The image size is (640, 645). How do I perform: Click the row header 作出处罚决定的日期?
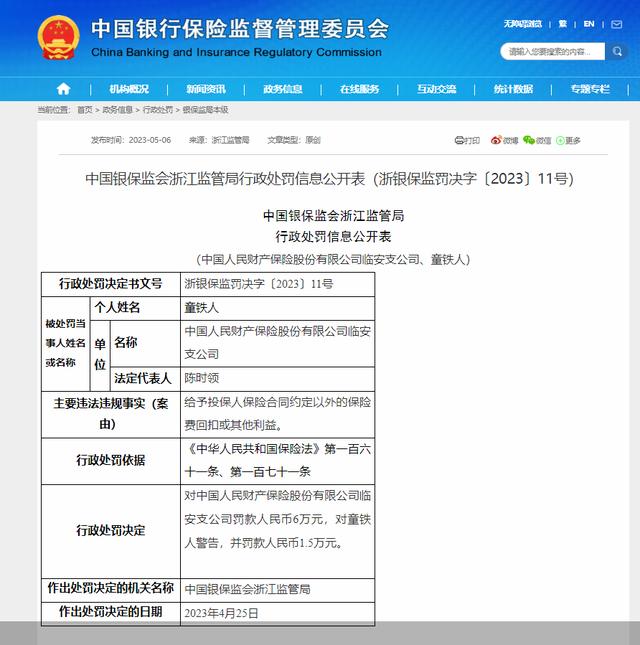pos(111,612)
